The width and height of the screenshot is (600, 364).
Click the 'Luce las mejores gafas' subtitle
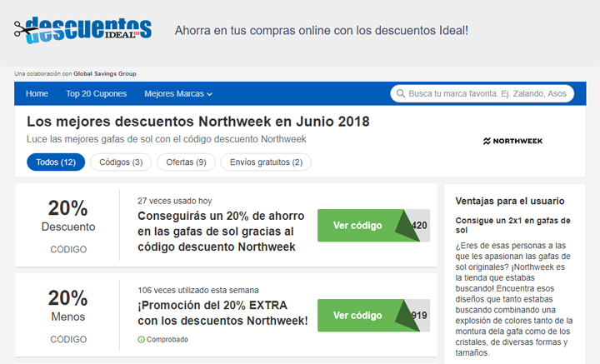[x=167, y=139]
